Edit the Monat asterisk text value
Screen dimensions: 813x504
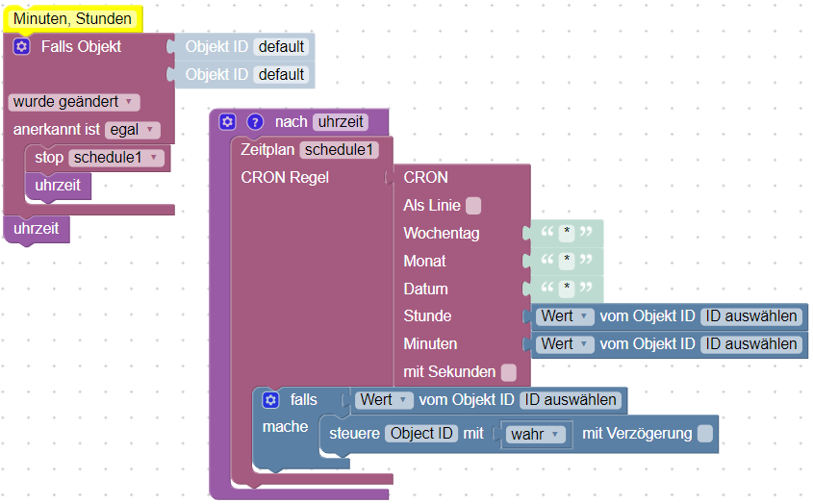(x=567, y=261)
